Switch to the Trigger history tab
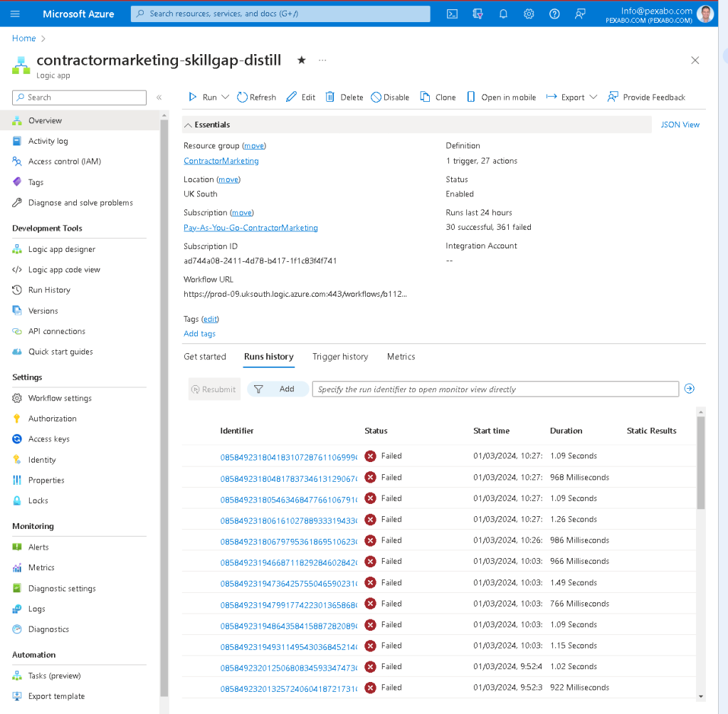 (340, 357)
